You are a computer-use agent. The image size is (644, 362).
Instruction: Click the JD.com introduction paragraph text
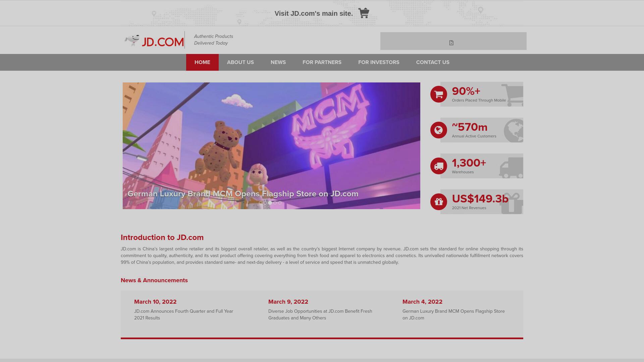(x=322, y=256)
